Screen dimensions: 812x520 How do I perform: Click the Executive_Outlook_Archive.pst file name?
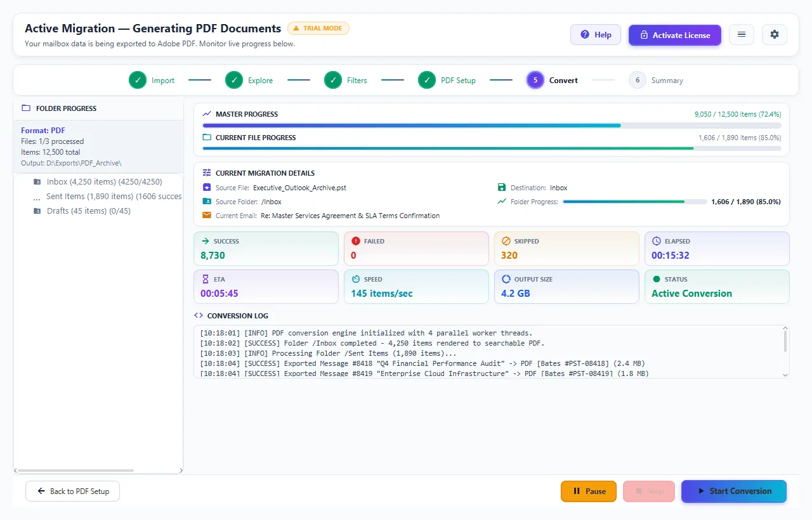[299, 188]
